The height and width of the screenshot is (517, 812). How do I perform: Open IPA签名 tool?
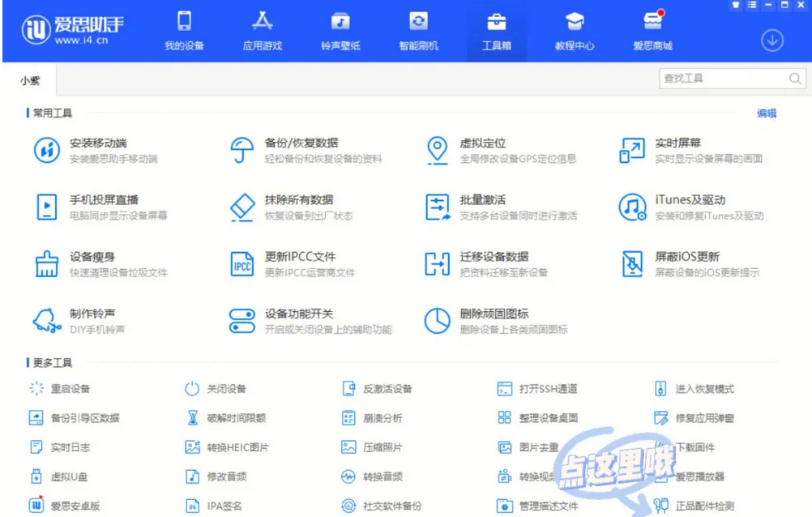pos(213,506)
